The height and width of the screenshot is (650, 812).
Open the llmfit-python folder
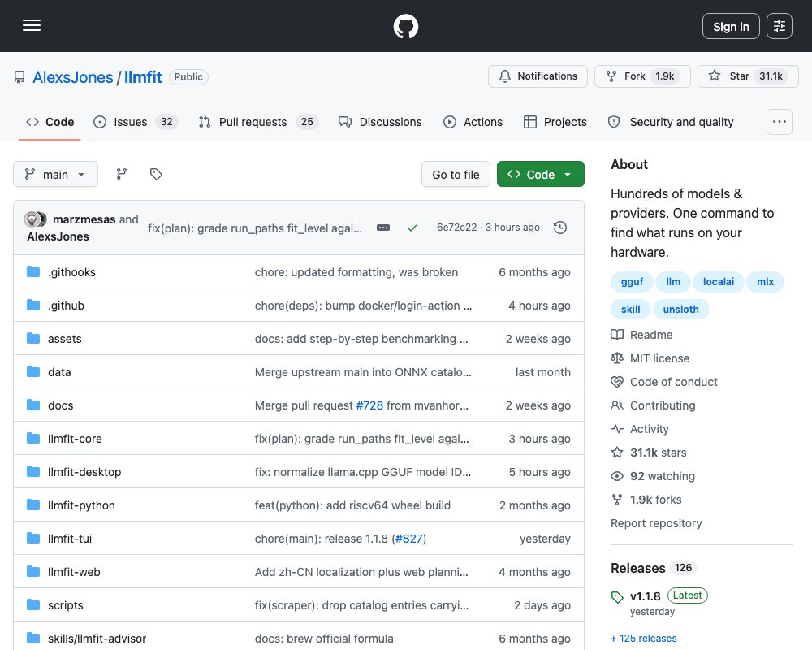point(81,505)
